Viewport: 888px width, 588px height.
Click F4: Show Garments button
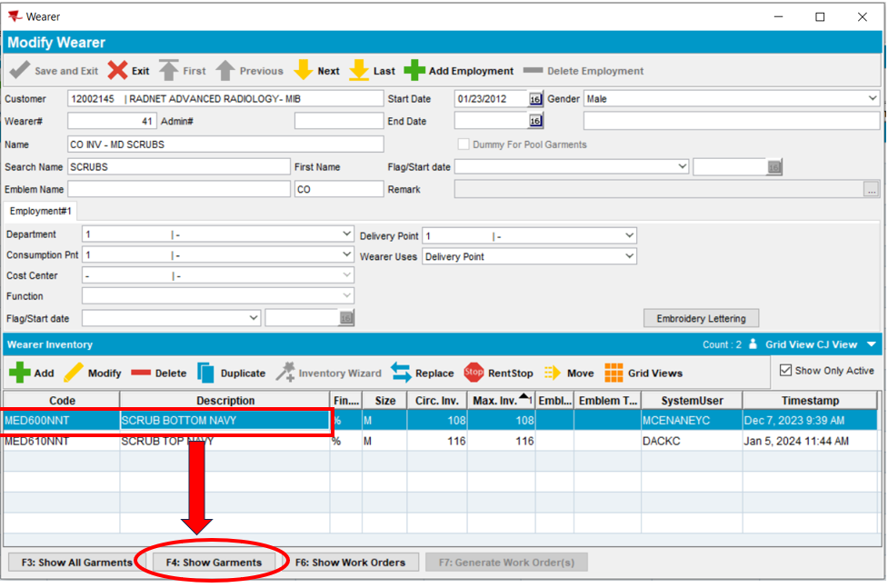(x=214, y=563)
